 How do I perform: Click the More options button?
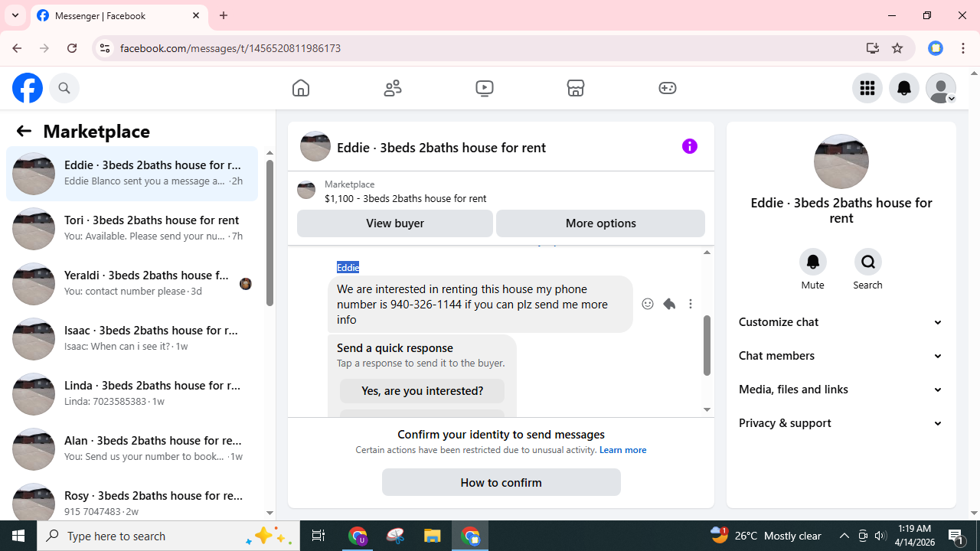click(x=600, y=223)
